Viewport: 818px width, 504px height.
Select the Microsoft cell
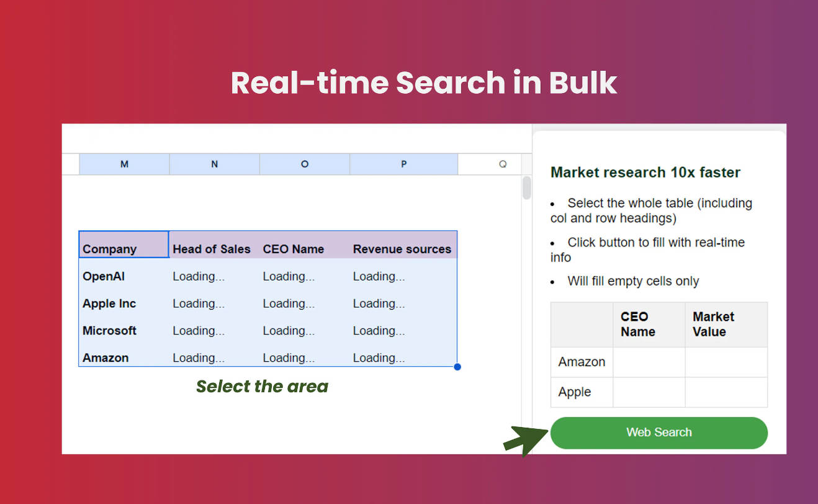point(109,331)
